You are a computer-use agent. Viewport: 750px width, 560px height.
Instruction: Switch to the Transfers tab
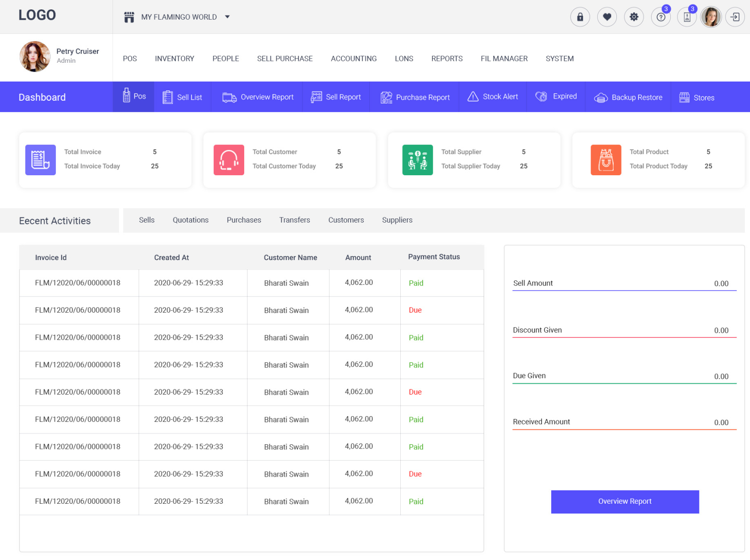[294, 220]
